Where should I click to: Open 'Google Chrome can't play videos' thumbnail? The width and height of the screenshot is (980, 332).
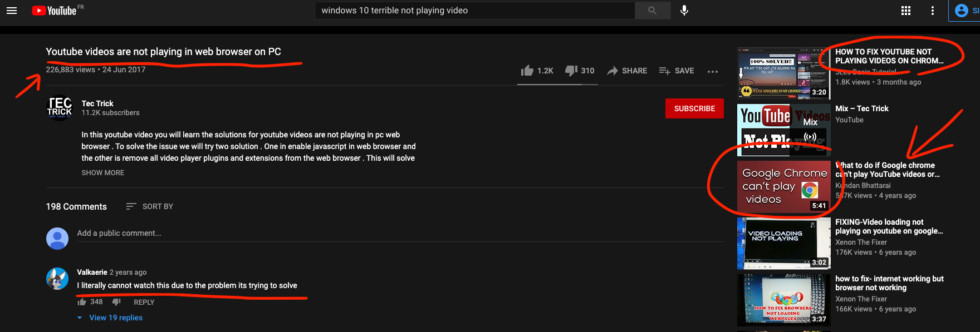click(x=783, y=187)
